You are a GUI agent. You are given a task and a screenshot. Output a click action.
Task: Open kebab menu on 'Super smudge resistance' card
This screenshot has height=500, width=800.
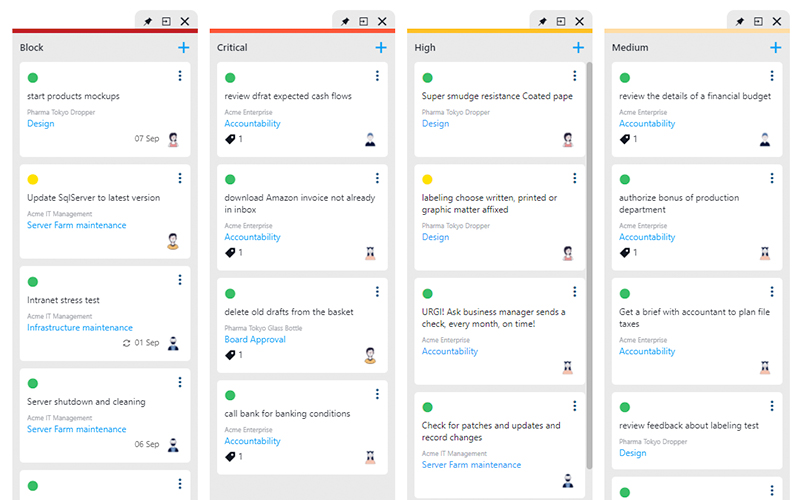click(574, 76)
